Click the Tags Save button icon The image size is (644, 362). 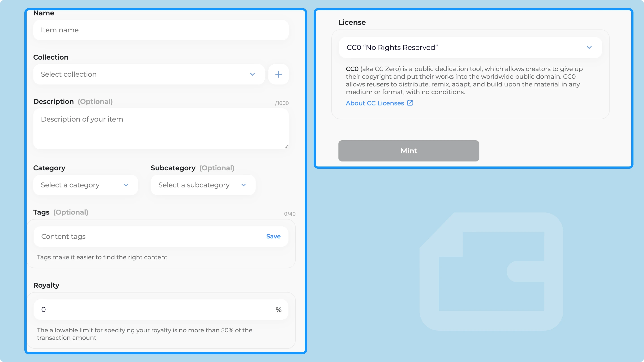(x=273, y=236)
